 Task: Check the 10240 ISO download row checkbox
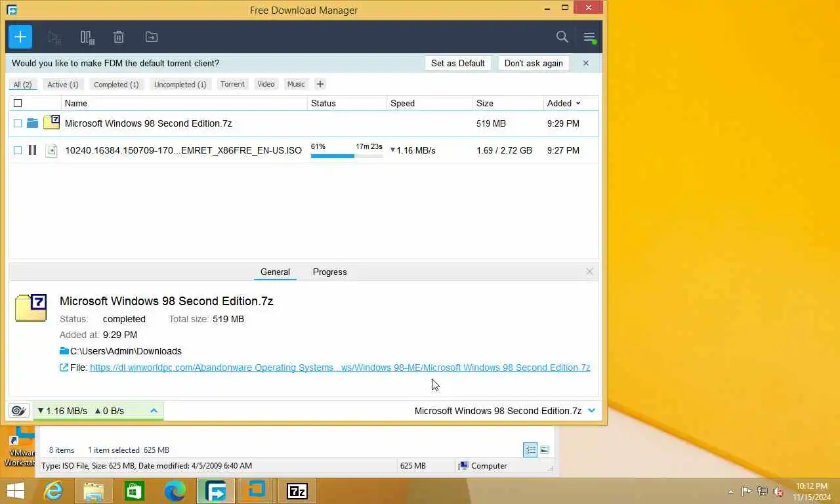tap(18, 150)
